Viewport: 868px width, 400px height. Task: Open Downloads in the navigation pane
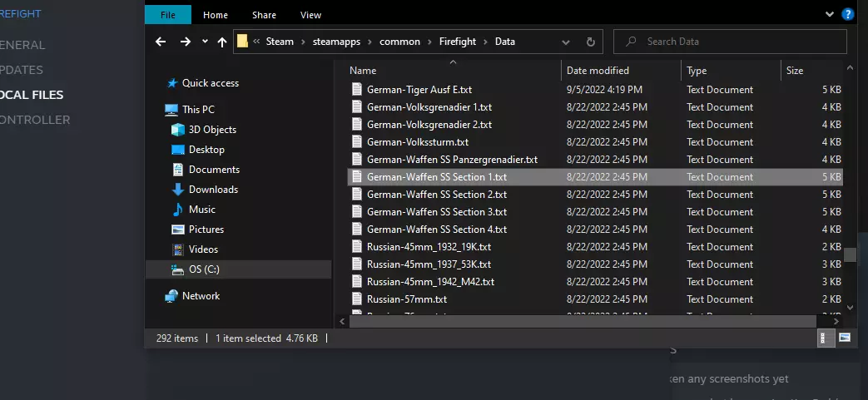coord(213,190)
